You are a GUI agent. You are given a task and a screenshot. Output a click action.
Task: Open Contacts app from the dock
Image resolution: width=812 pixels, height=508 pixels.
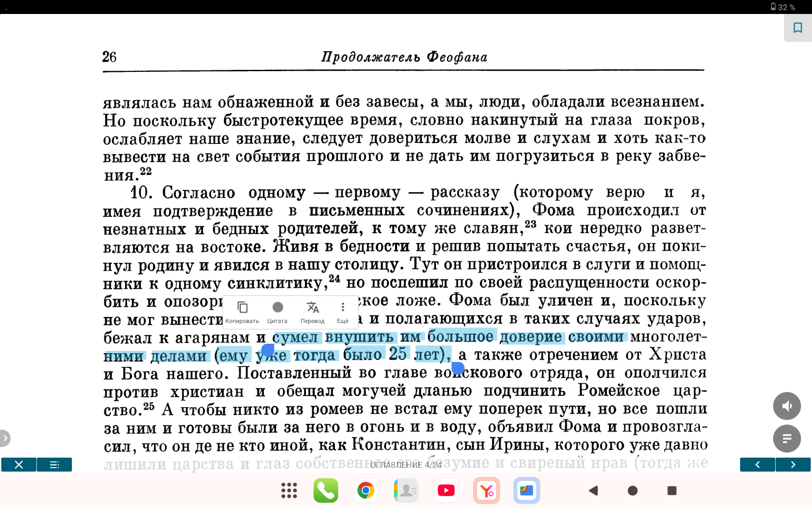[x=406, y=491]
